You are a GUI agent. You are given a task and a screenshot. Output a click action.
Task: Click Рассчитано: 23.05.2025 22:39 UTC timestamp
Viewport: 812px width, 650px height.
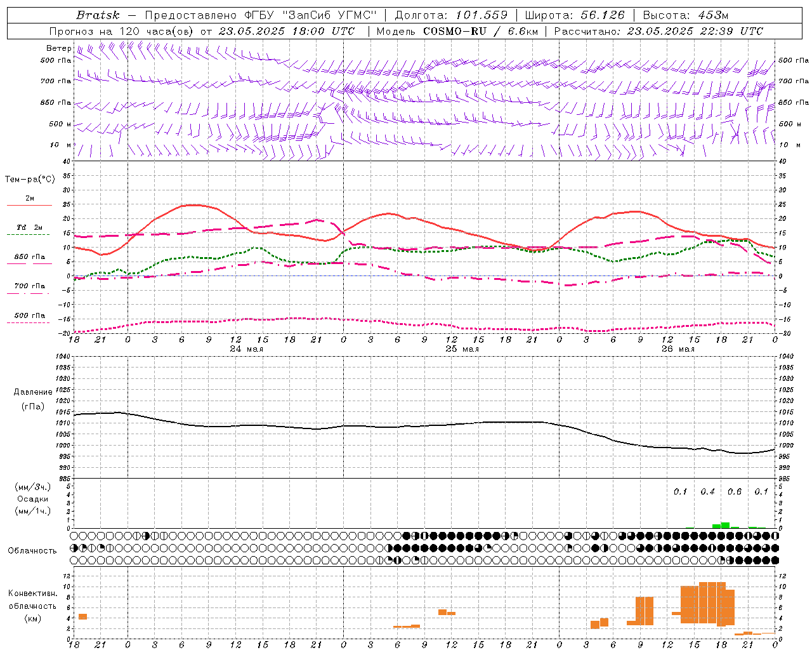[658, 31]
